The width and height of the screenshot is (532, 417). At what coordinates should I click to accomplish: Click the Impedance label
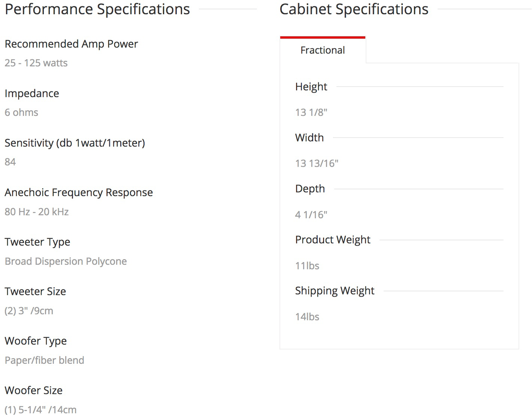[32, 93]
